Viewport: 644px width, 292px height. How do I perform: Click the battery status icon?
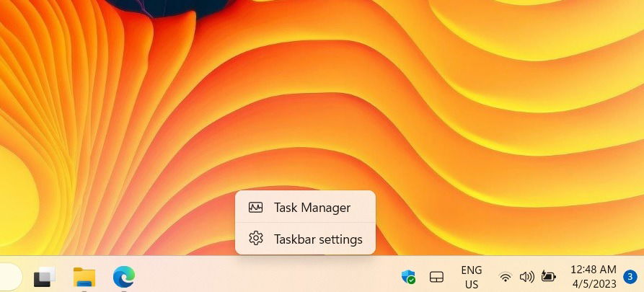click(548, 277)
